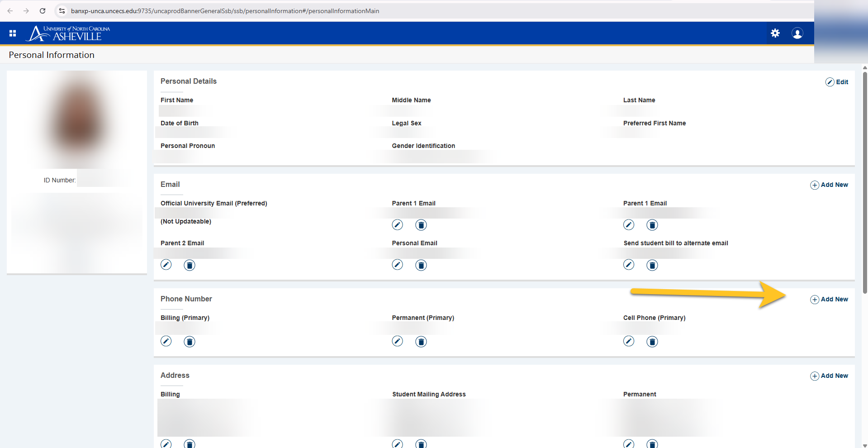Open the user profile icon
This screenshot has width=868, height=448.
pos(797,33)
